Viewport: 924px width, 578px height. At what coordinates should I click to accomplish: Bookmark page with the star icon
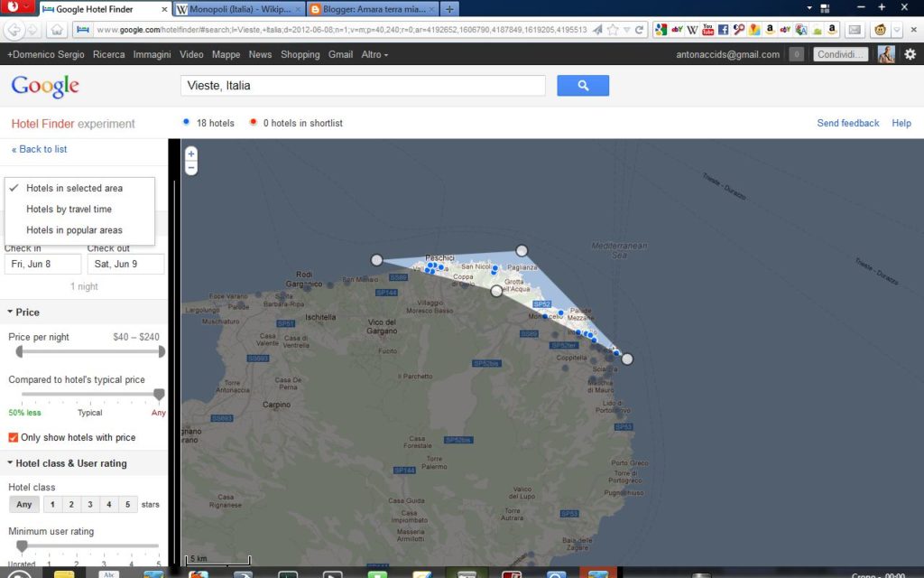(x=613, y=29)
